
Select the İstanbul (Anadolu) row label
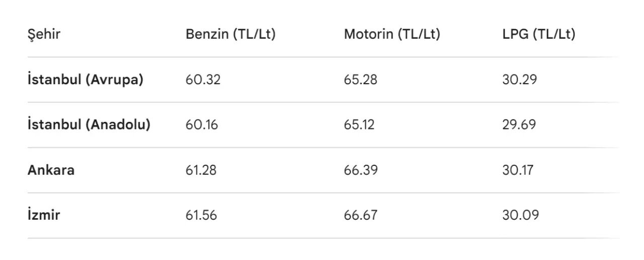point(89,125)
